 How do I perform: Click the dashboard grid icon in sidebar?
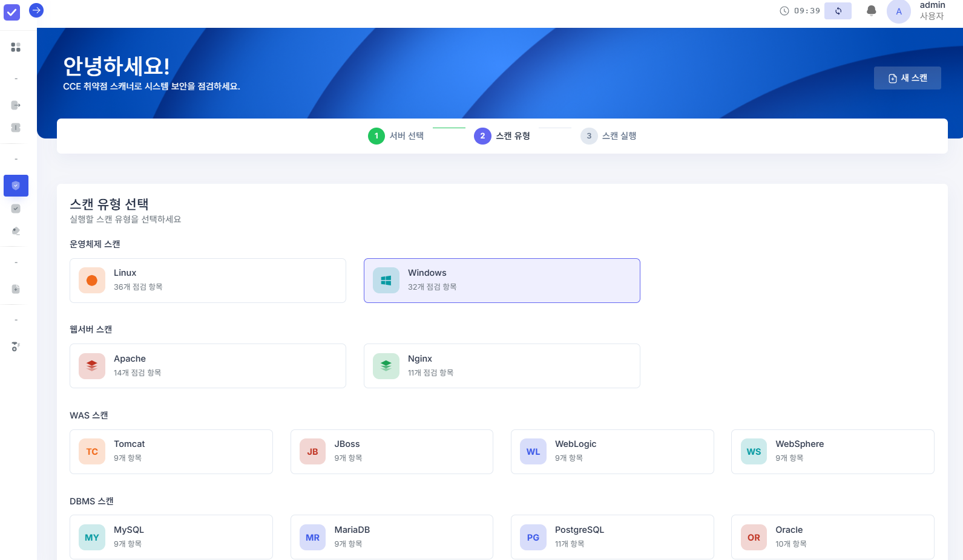point(16,47)
